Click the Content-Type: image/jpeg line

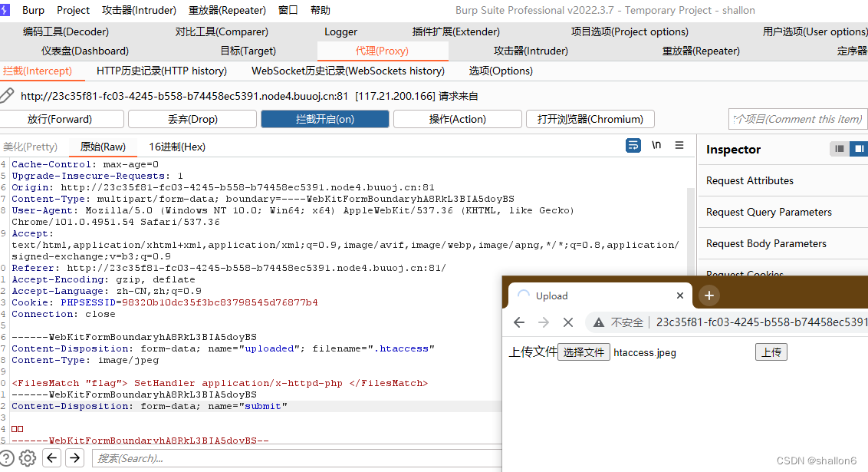pos(85,360)
